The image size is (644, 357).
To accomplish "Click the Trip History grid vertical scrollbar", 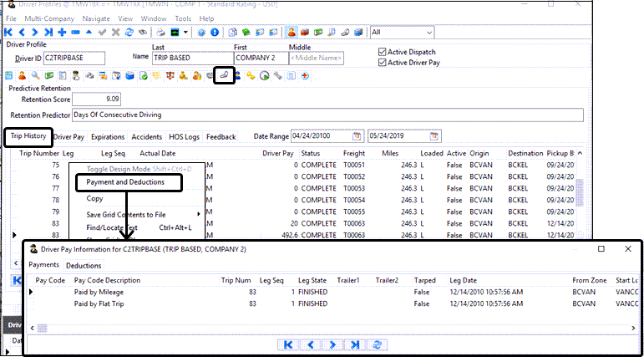I will (x=578, y=192).
